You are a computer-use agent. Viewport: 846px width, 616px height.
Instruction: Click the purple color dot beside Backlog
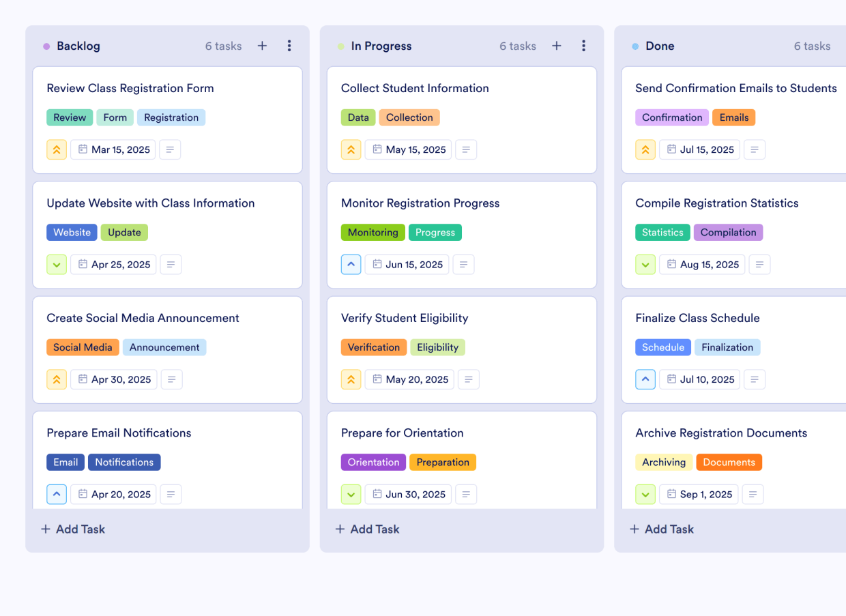(x=45, y=46)
